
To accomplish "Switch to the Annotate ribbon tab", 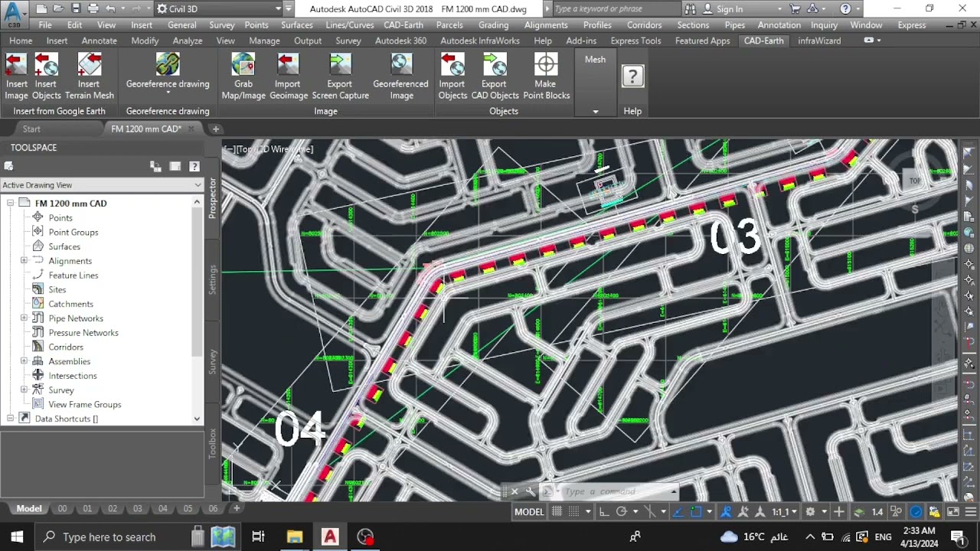I will pos(100,41).
